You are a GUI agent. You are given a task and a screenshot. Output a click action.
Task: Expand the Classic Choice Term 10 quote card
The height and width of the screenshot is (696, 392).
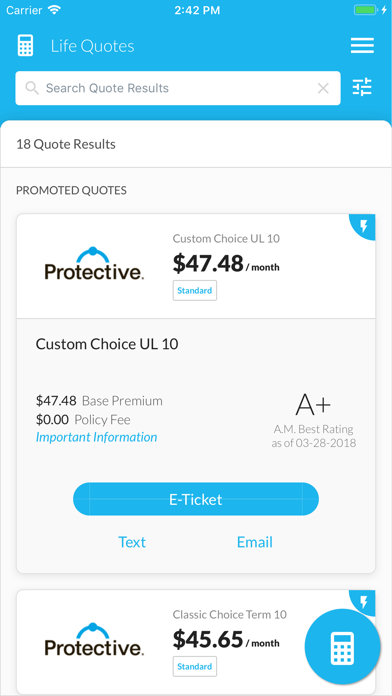pos(196,642)
